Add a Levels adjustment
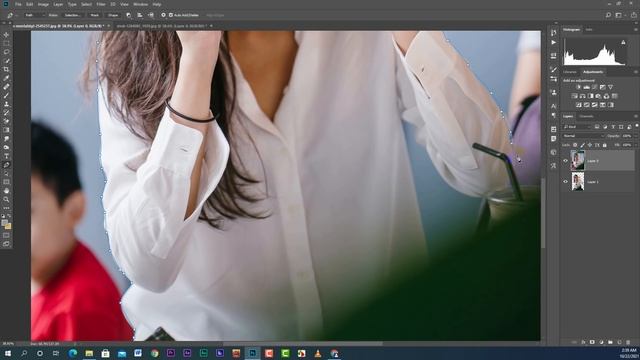This screenshot has height=360, width=640. click(x=587, y=87)
